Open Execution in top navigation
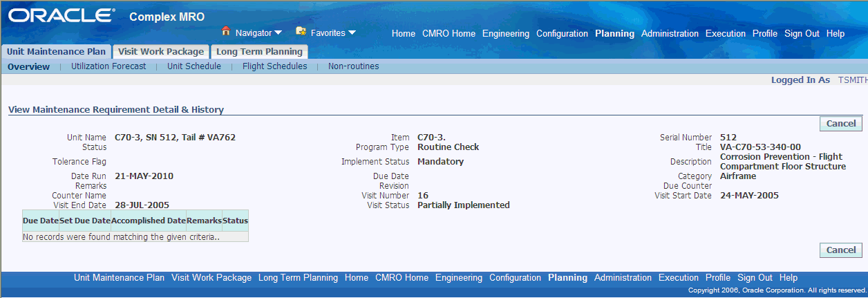Image resolution: width=868 pixels, height=298 pixels. pos(726,33)
